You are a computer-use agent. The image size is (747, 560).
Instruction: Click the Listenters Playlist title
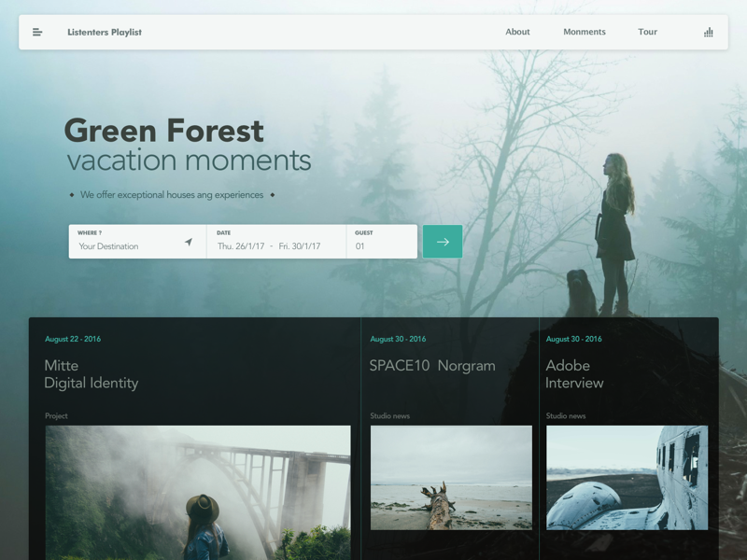104,32
